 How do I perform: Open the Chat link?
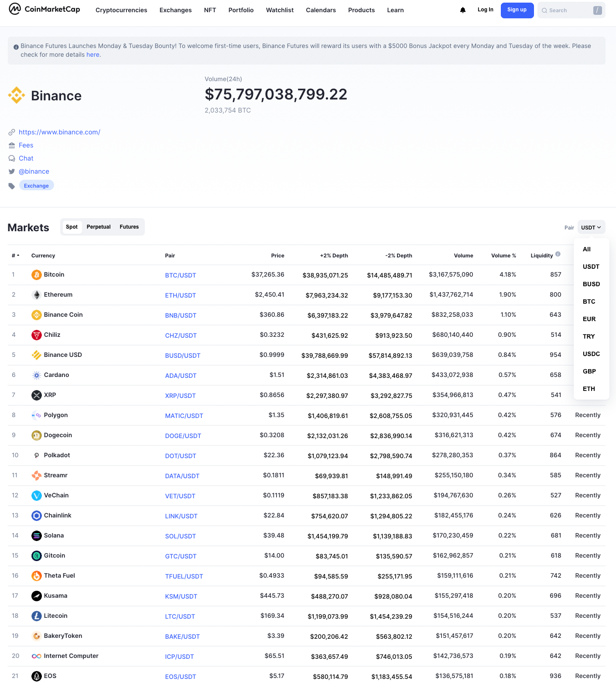pos(26,158)
